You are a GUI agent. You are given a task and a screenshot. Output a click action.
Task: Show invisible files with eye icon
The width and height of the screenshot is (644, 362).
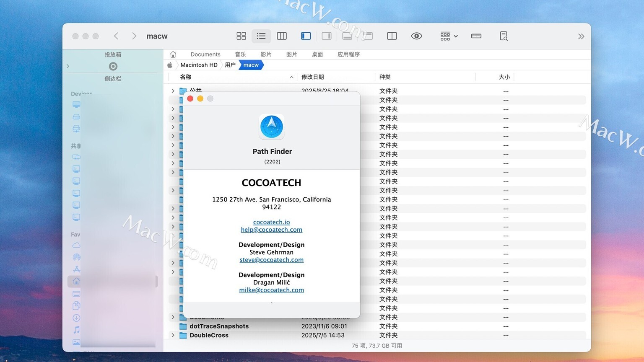coord(416,36)
